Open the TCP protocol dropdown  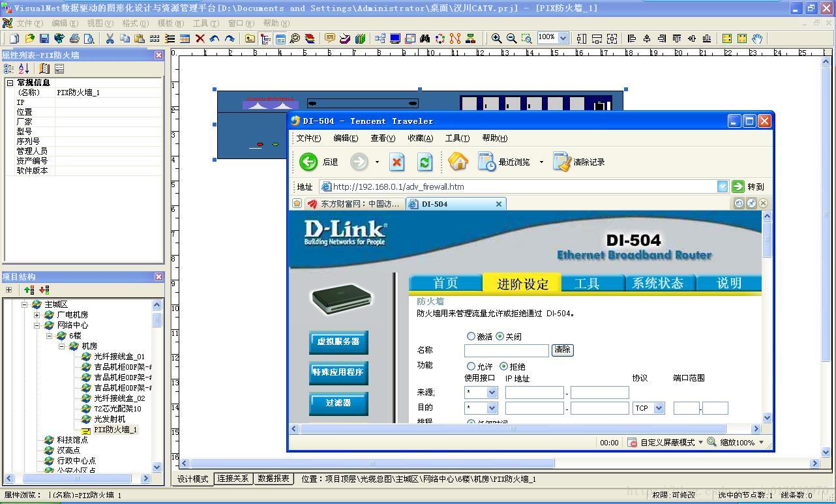tap(659, 408)
